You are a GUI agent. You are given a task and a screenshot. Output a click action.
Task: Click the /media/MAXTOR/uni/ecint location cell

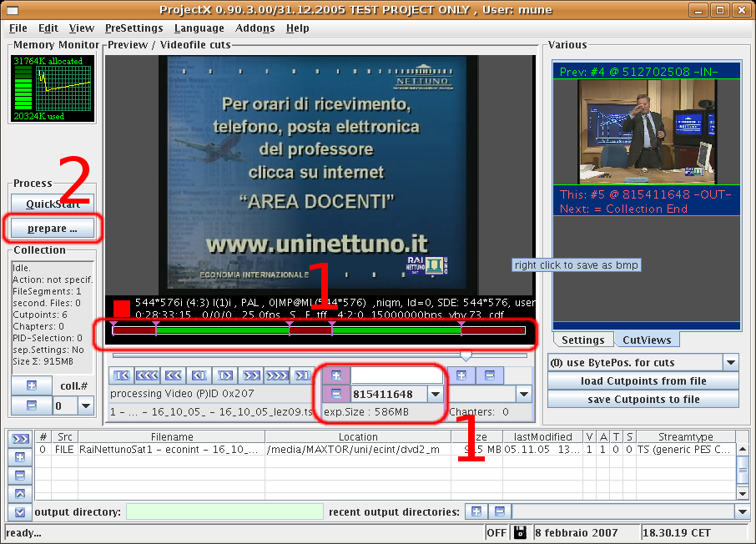click(x=358, y=450)
